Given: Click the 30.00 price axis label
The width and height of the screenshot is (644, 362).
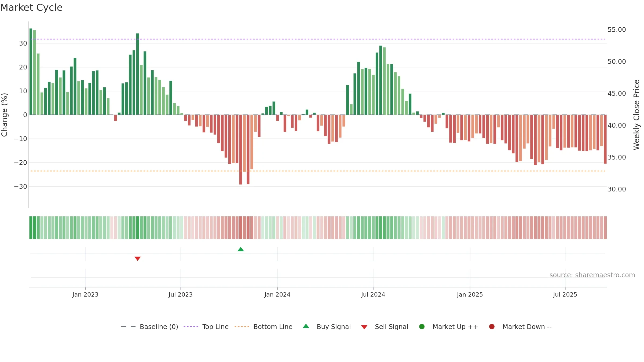Looking at the screenshot, I should pyautogui.click(x=617, y=189).
